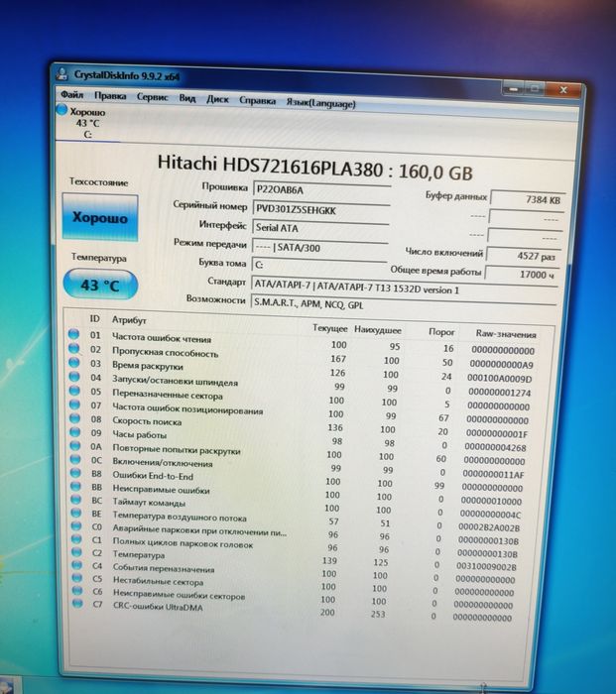The height and width of the screenshot is (694, 616).
Task: Click status icon of attribute C7
Action: pos(78,603)
